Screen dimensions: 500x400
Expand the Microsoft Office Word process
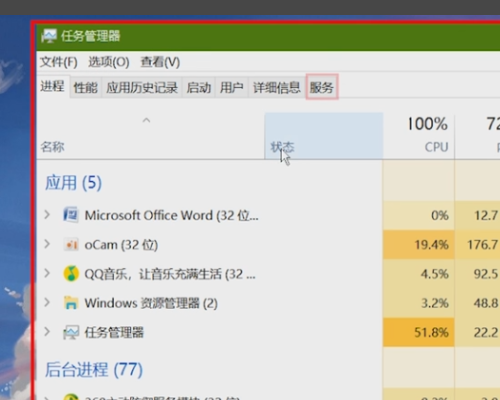pyautogui.click(x=47, y=215)
